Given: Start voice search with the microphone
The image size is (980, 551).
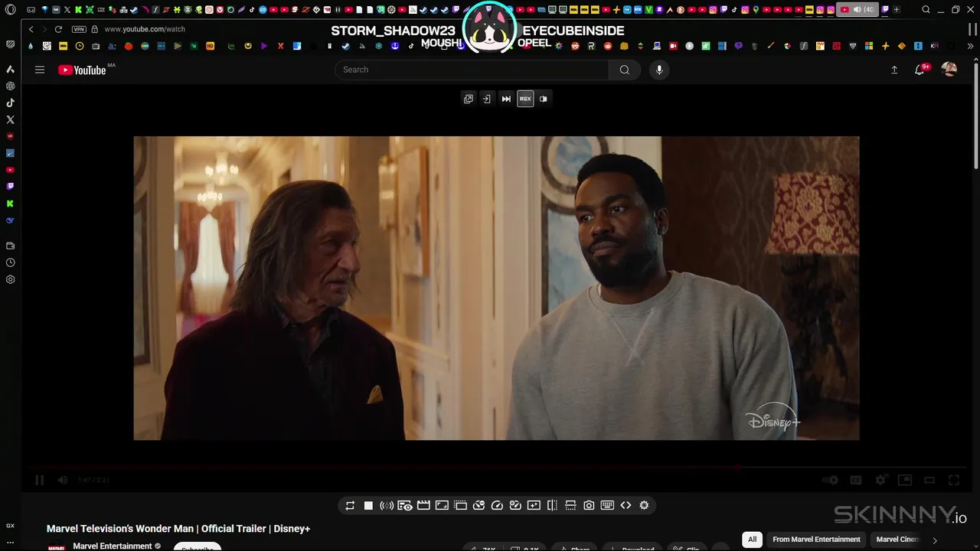Looking at the screenshot, I should (659, 70).
